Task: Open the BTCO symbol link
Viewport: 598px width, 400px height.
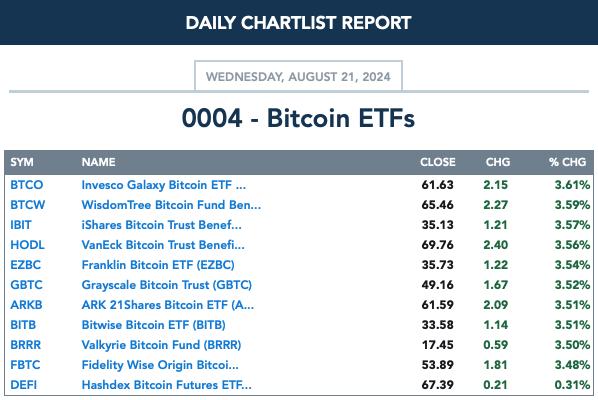Action: 26,185
